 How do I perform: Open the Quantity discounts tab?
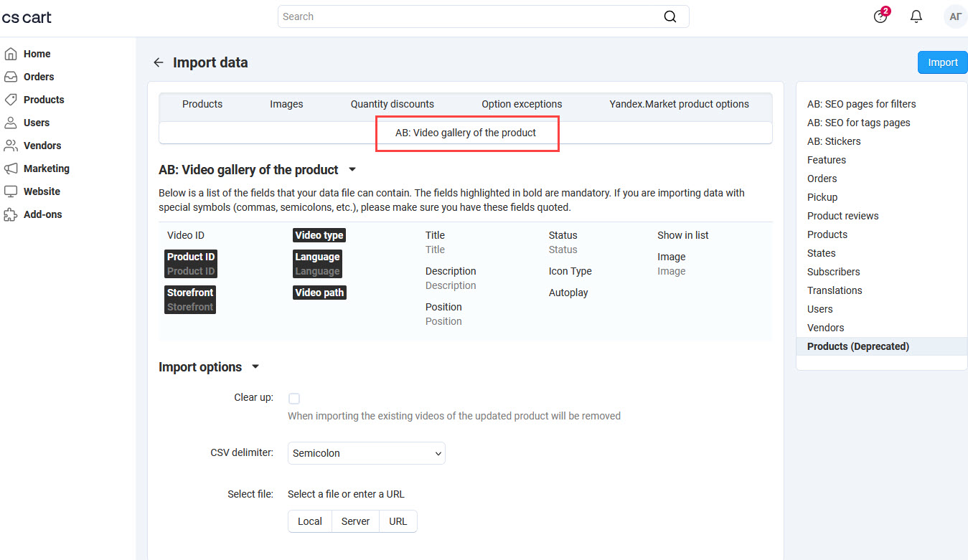(392, 104)
